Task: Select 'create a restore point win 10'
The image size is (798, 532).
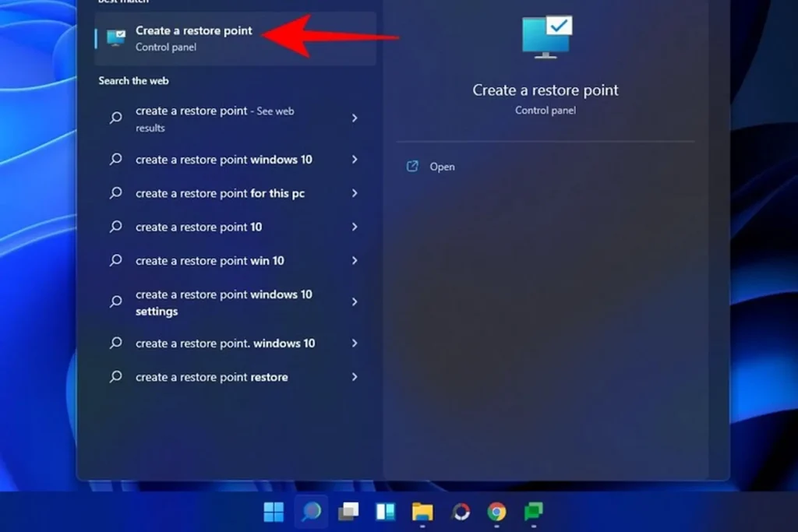Action: point(235,260)
